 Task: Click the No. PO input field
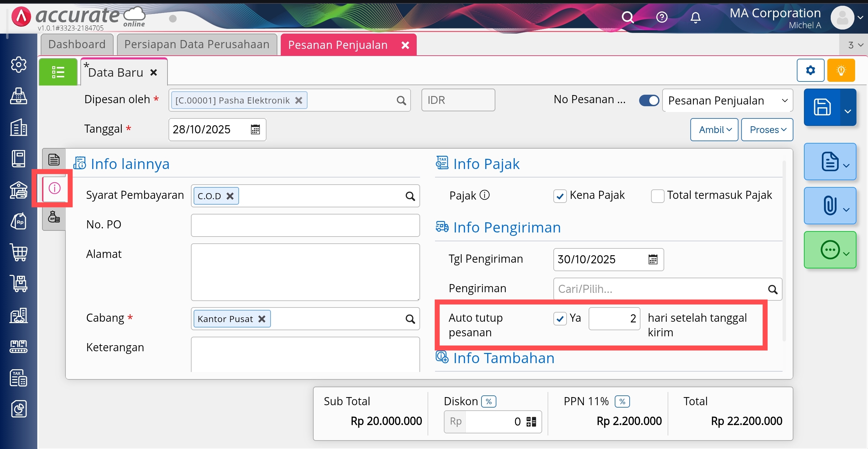(x=305, y=225)
